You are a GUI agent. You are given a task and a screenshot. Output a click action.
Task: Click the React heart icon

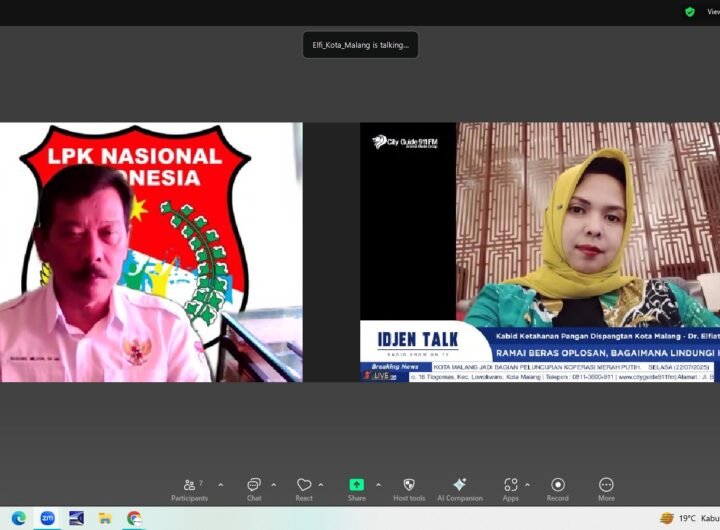(304, 485)
